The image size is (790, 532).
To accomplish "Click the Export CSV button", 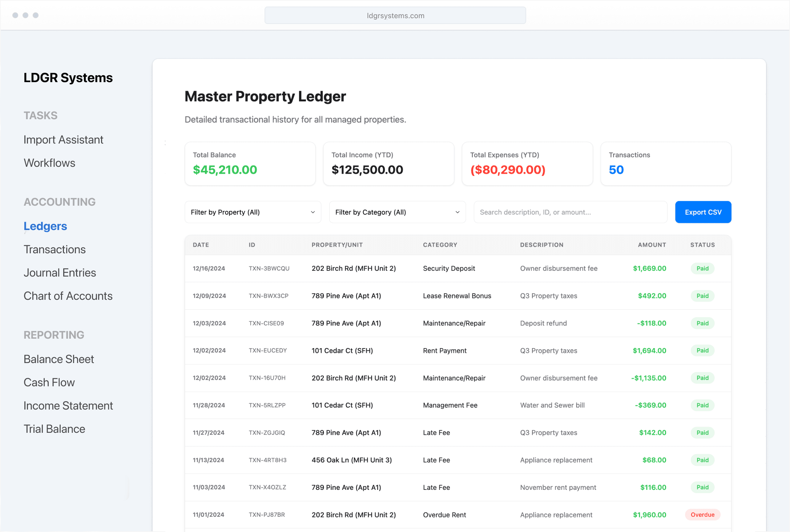I will [x=703, y=212].
